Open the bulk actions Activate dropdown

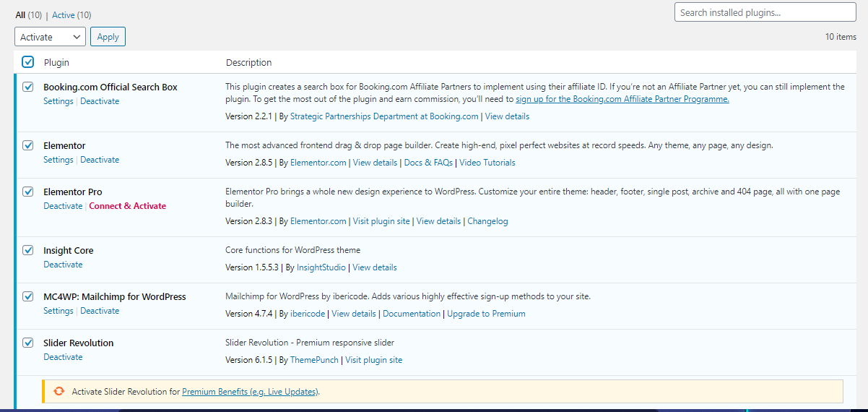coord(50,37)
